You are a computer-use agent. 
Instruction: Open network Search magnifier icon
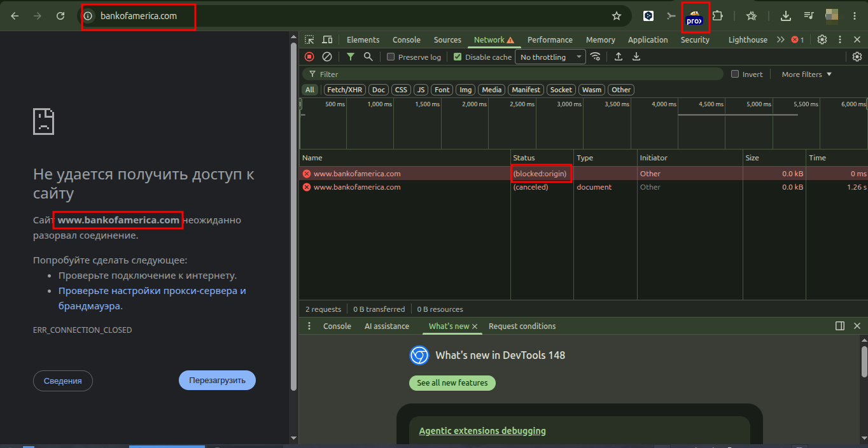coord(368,57)
